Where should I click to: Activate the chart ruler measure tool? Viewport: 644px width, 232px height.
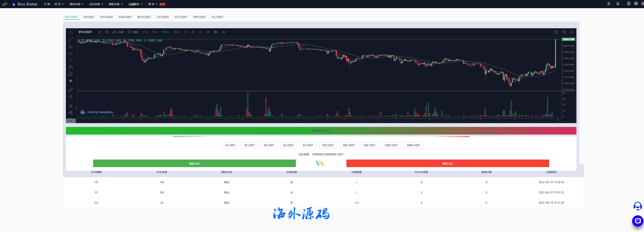click(x=71, y=90)
